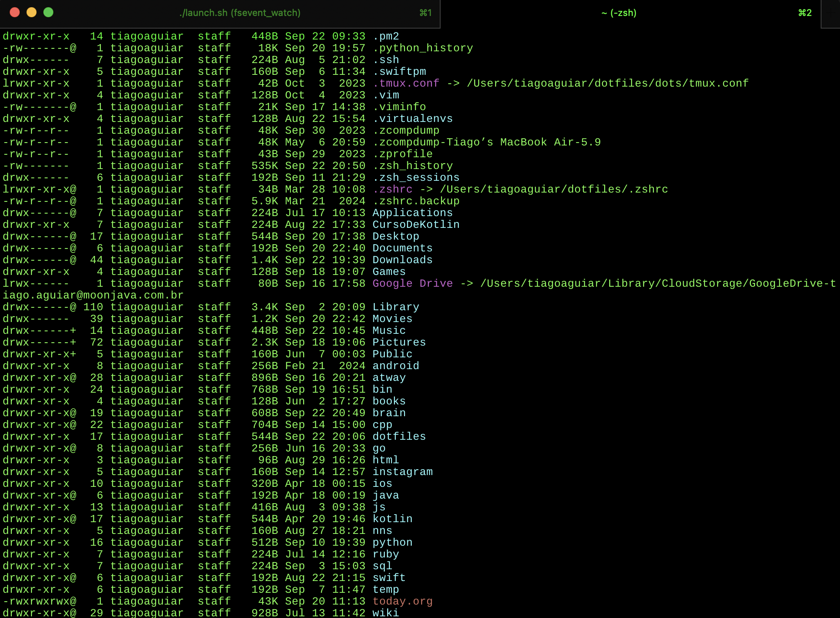Click the red close window button
Image resolution: width=840 pixels, height=618 pixels.
tap(15, 13)
